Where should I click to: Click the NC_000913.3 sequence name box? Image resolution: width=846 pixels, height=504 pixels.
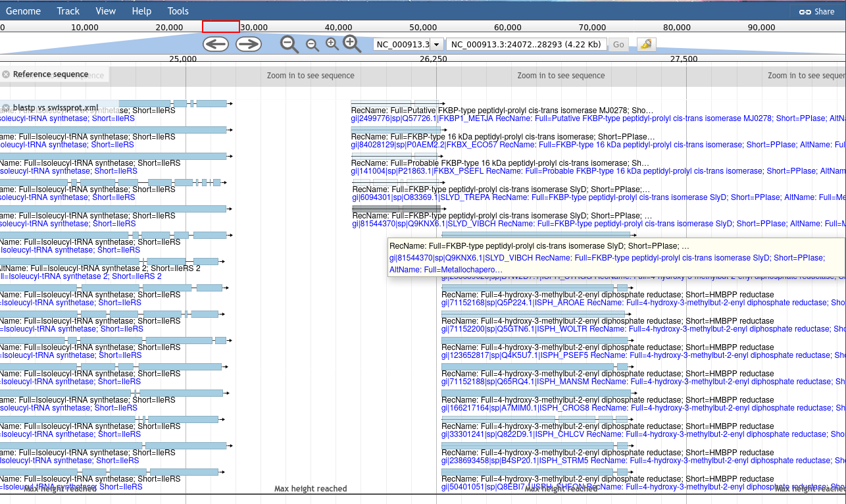pyautogui.click(x=402, y=45)
